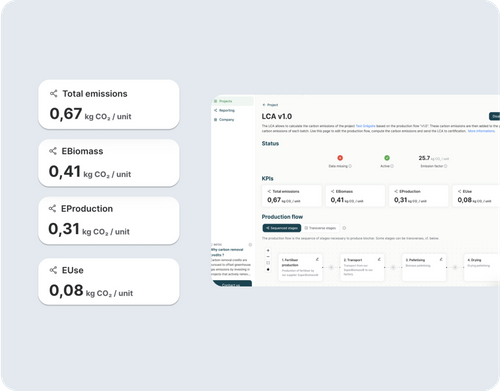Viewport: 500px width, 391px height.
Task: Click Why carbon removal credits heading
Action: pyautogui.click(x=227, y=252)
